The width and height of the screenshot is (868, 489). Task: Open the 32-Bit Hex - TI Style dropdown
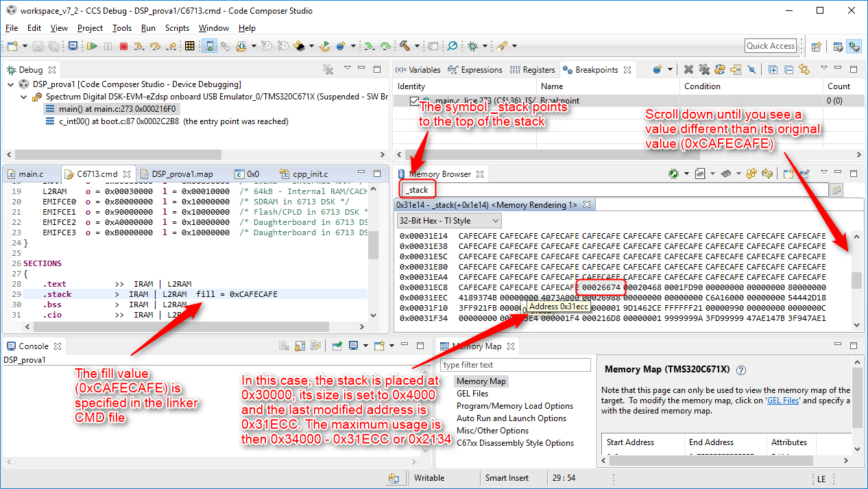click(x=449, y=221)
